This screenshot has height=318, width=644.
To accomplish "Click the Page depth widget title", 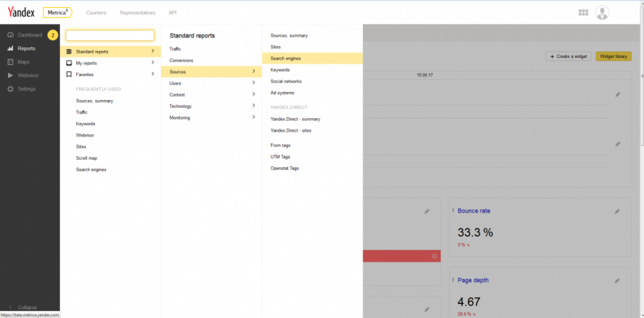I will [473, 280].
